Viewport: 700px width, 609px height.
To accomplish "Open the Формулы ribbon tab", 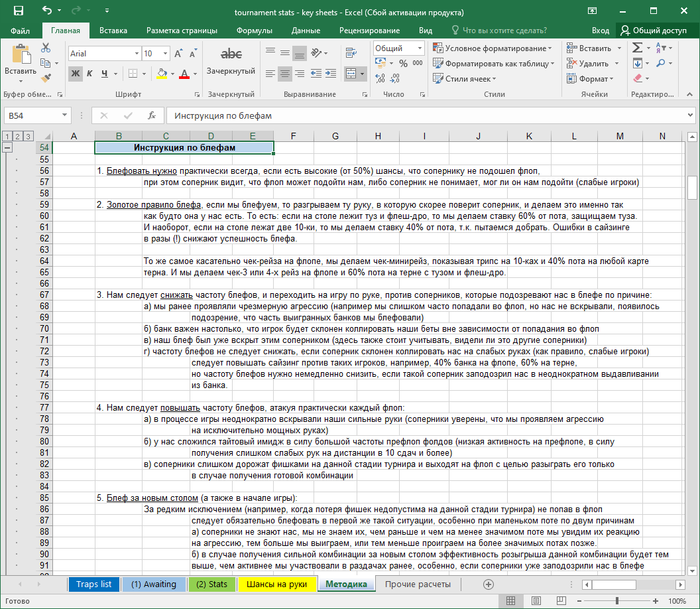I will point(254,30).
